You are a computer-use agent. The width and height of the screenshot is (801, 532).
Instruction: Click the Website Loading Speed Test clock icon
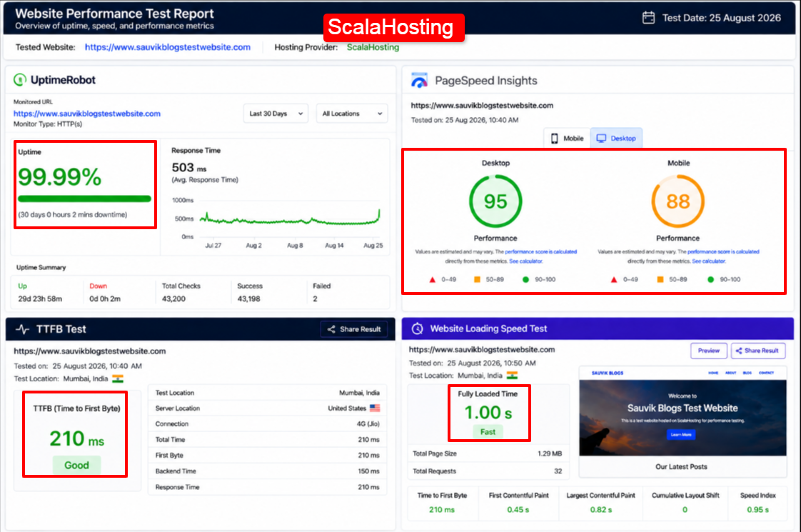(x=418, y=328)
